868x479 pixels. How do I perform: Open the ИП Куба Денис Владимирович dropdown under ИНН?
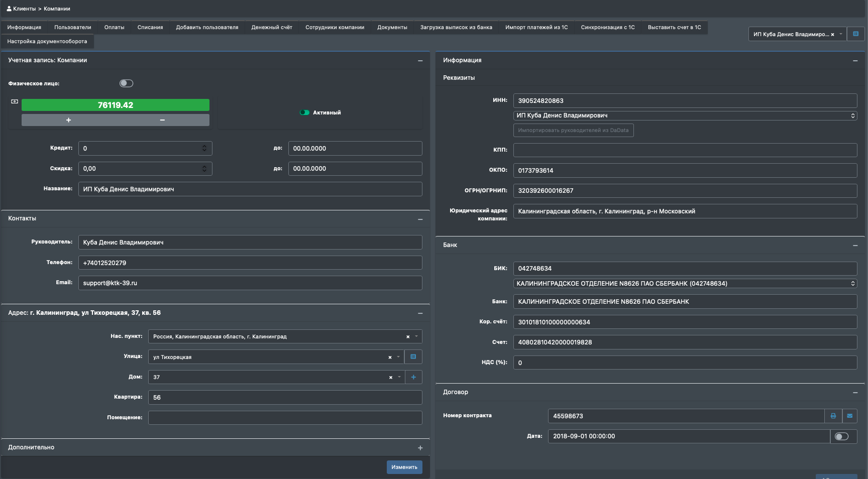point(685,115)
